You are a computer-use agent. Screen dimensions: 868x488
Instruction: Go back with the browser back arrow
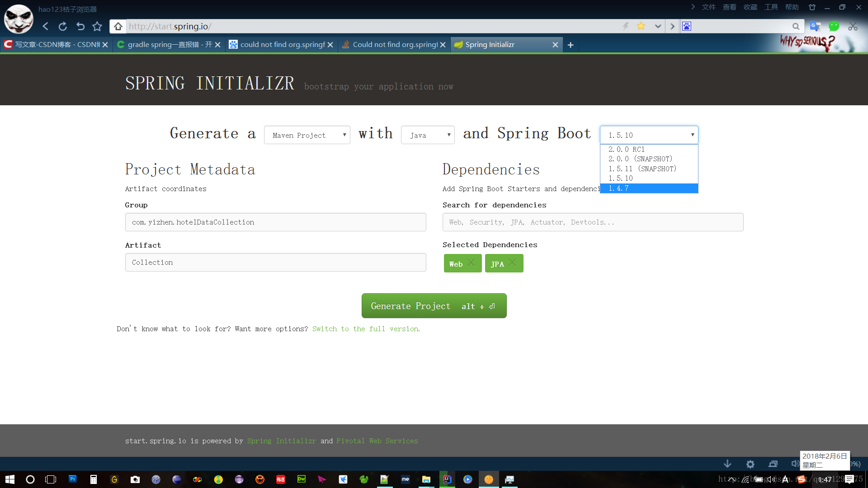45,26
